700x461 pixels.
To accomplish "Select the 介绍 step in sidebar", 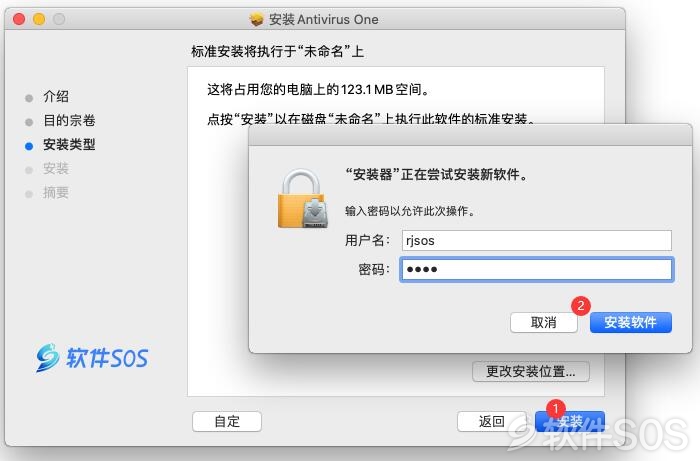I will pos(56,96).
